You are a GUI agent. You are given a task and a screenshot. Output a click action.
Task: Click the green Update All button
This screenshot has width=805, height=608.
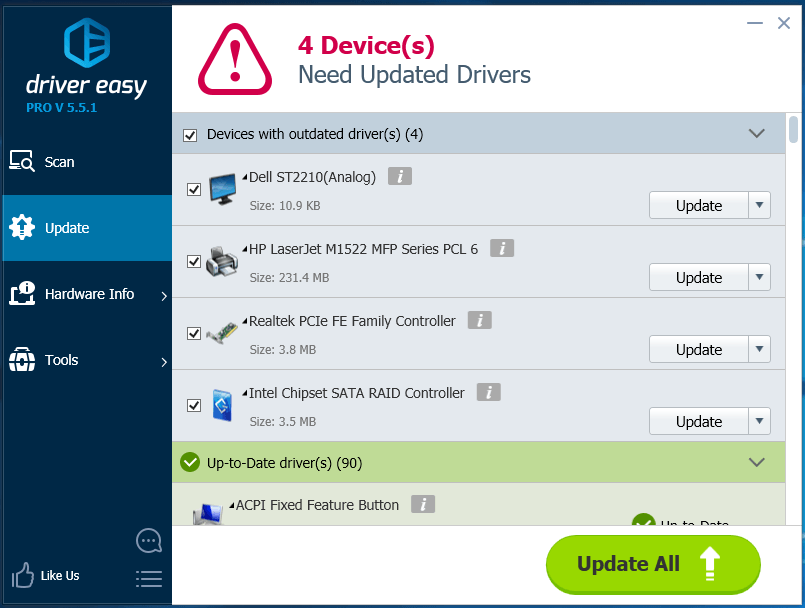[653, 564]
